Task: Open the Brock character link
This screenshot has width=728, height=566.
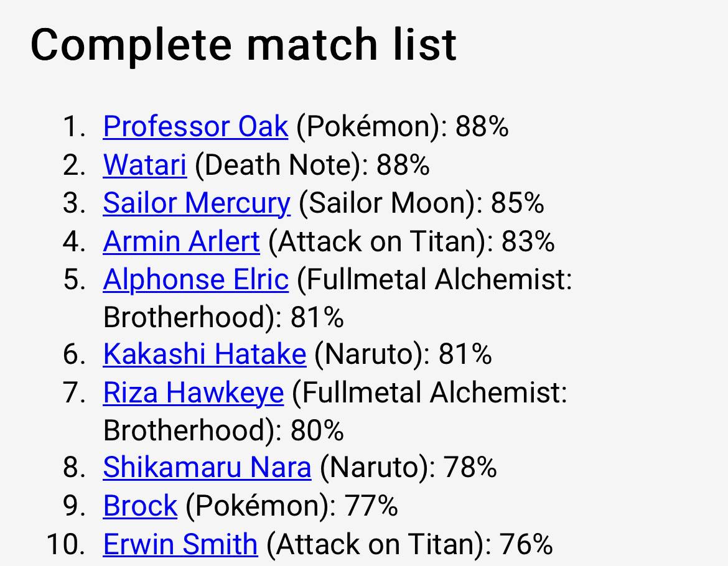Action: click(140, 505)
